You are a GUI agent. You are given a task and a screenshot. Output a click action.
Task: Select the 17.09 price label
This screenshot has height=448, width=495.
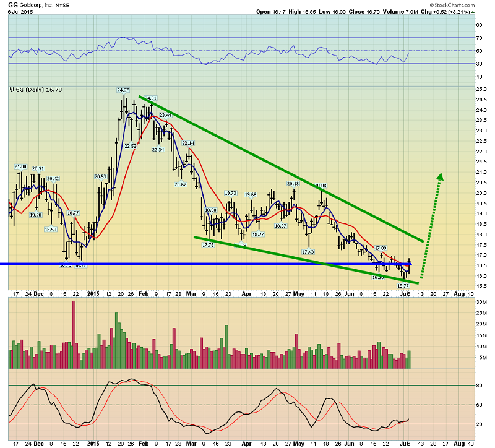(381, 248)
